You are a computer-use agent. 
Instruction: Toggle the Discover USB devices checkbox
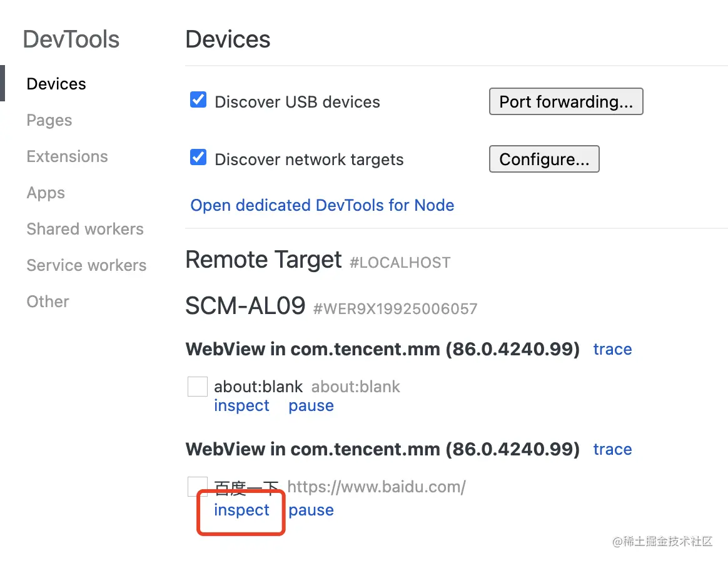pos(198,100)
